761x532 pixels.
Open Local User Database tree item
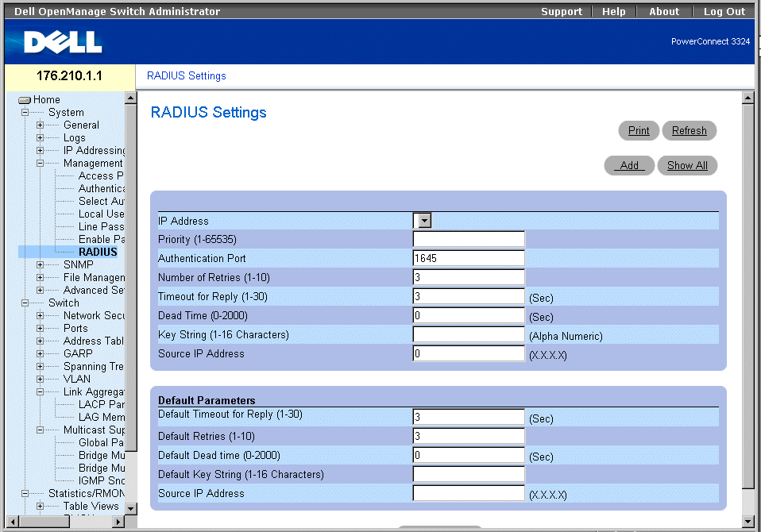pos(101,214)
